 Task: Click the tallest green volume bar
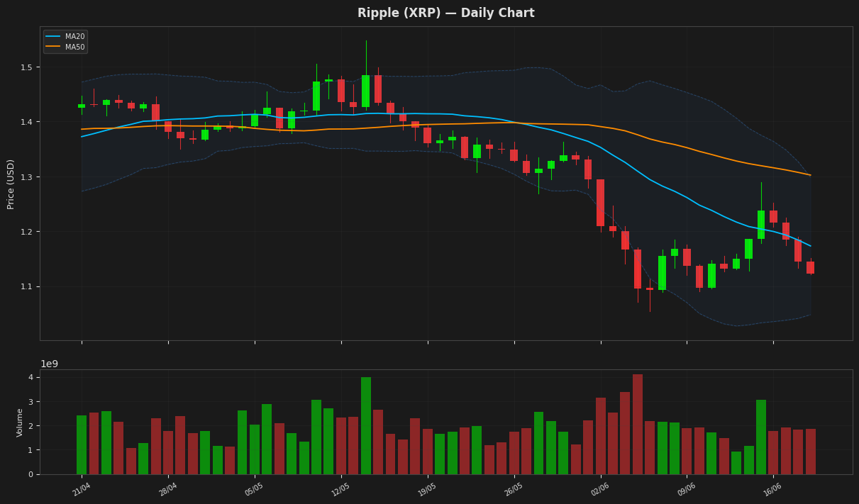(366, 426)
